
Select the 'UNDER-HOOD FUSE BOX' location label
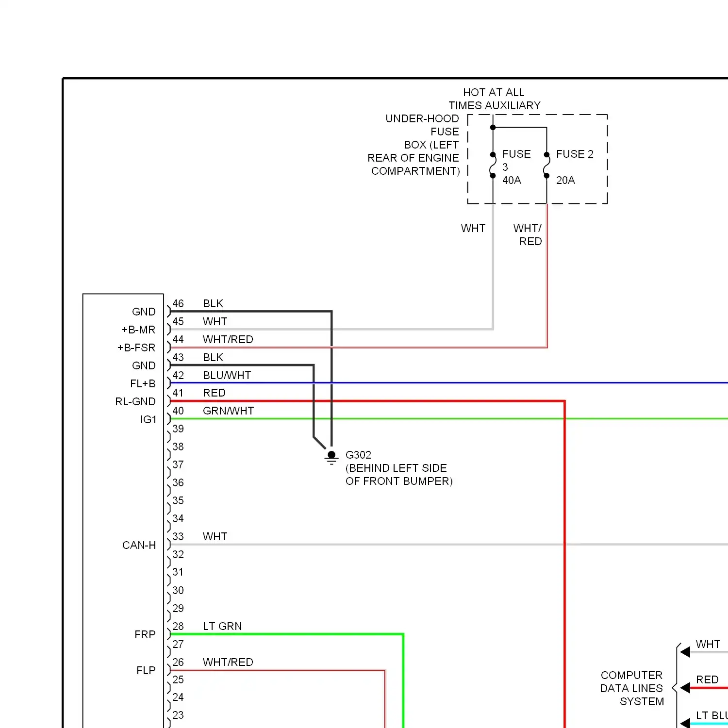point(414,145)
